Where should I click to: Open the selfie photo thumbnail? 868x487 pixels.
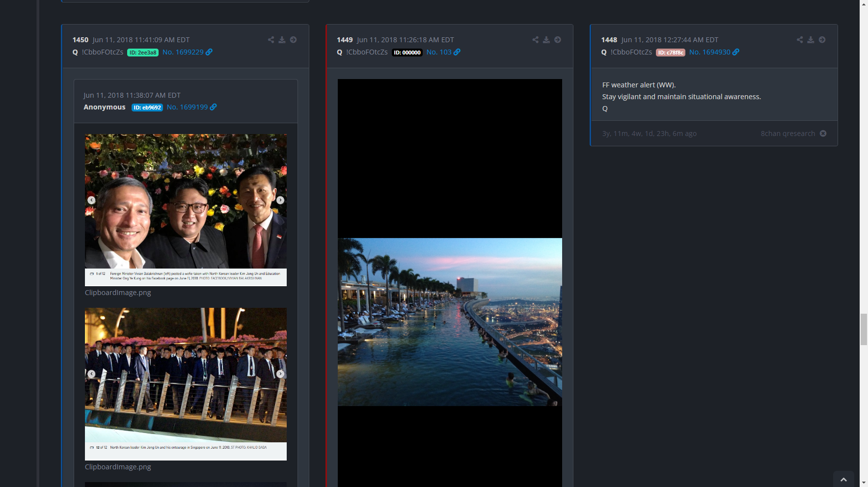click(186, 210)
